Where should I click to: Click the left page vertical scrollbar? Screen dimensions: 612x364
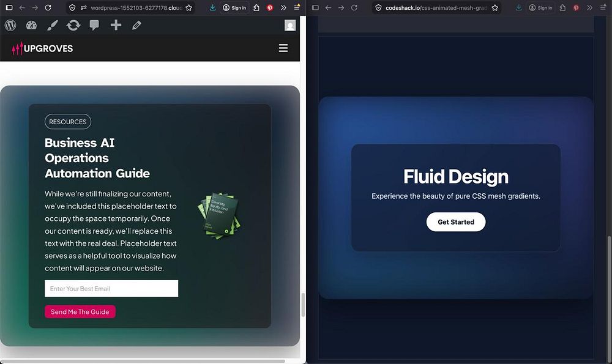303,305
